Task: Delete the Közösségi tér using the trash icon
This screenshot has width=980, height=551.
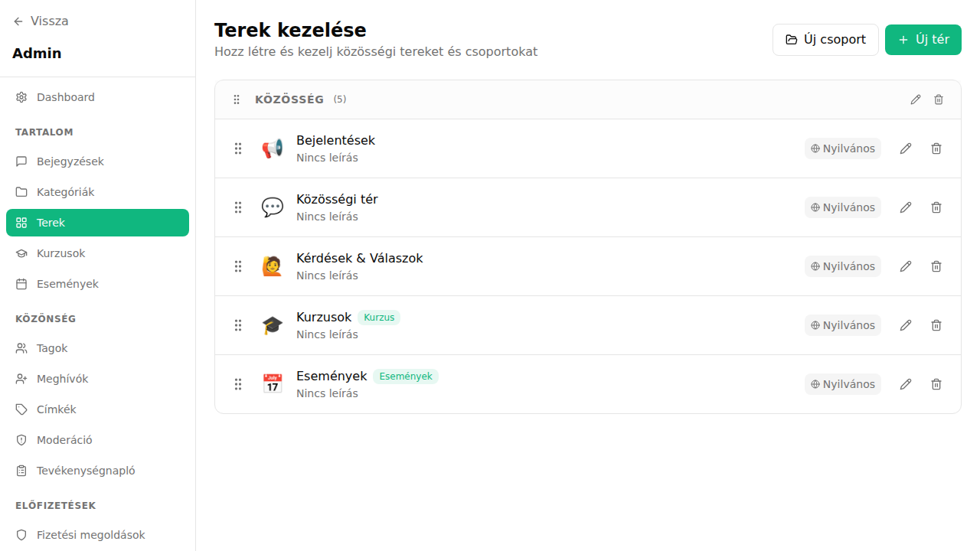Action: pos(936,207)
